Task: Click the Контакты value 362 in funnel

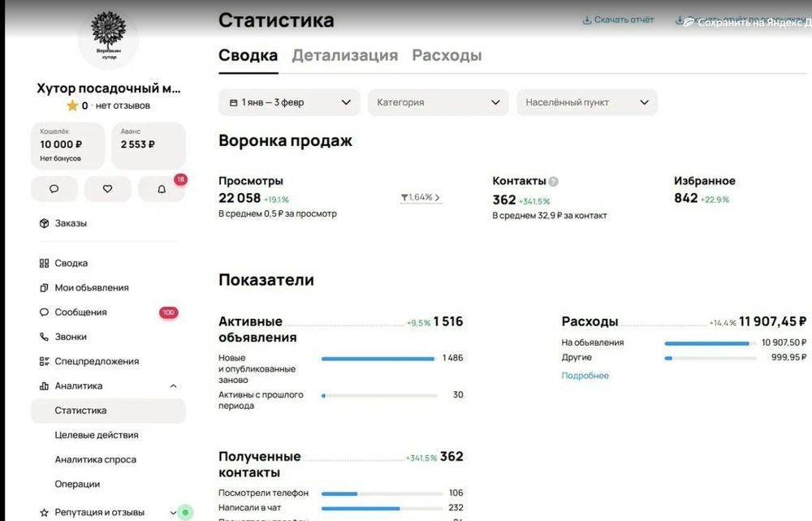Action: (504, 200)
